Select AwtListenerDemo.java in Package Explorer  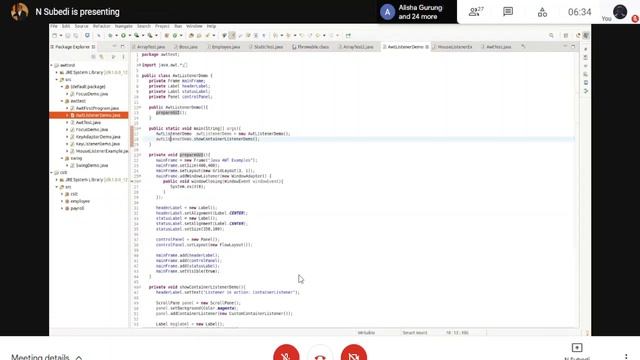point(98,115)
